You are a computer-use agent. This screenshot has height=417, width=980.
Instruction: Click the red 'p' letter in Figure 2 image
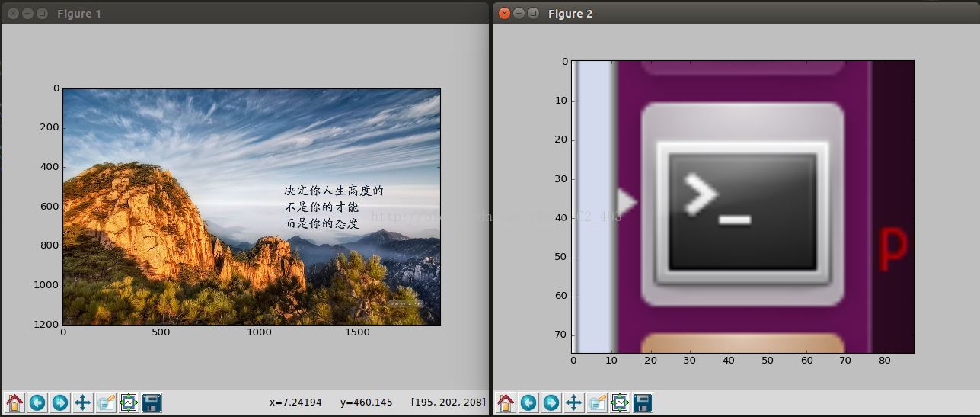click(x=893, y=250)
